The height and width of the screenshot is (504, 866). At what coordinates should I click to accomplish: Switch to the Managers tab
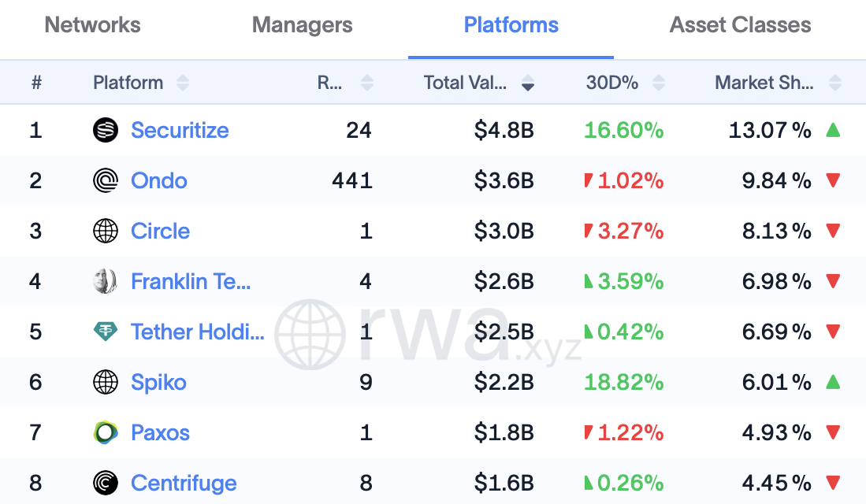(x=302, y=25)
